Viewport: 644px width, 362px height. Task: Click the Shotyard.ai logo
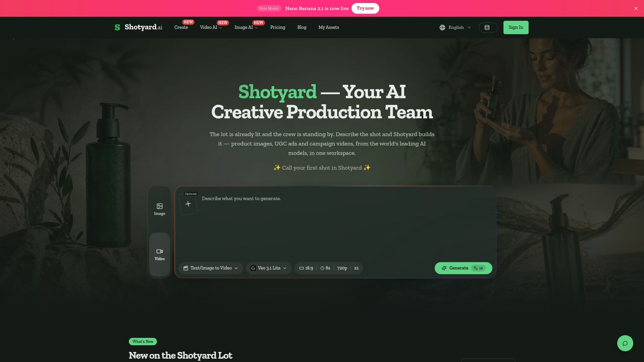[138, 27]
